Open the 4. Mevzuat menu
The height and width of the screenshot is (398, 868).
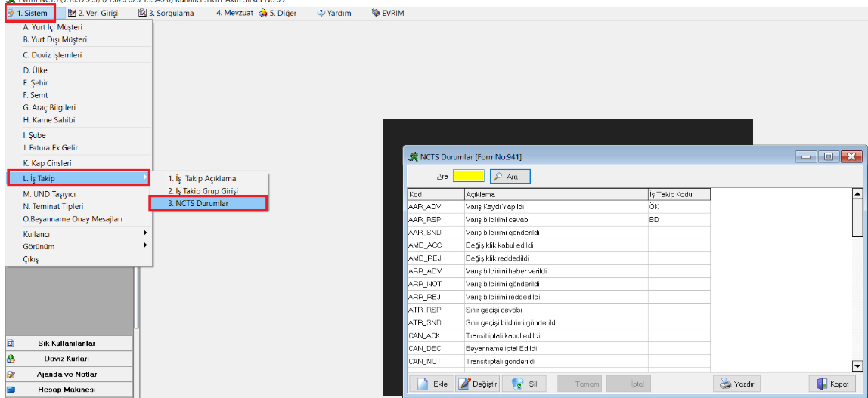[234, 13]
